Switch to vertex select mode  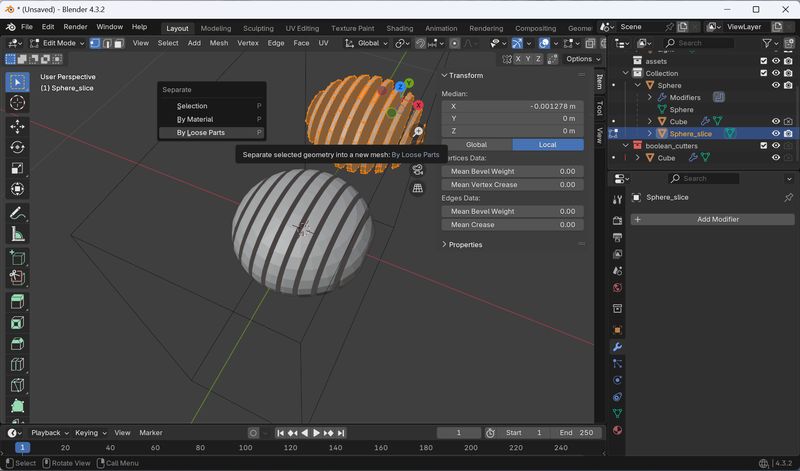95,43
